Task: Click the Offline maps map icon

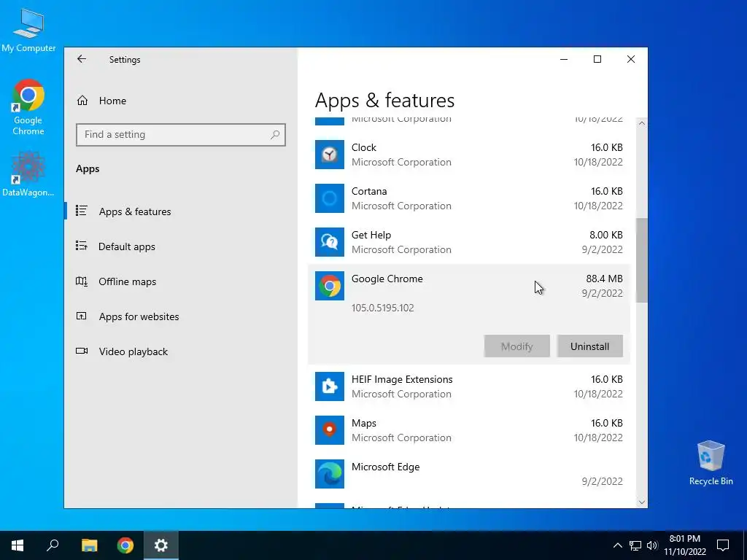Action: [82, 281]
